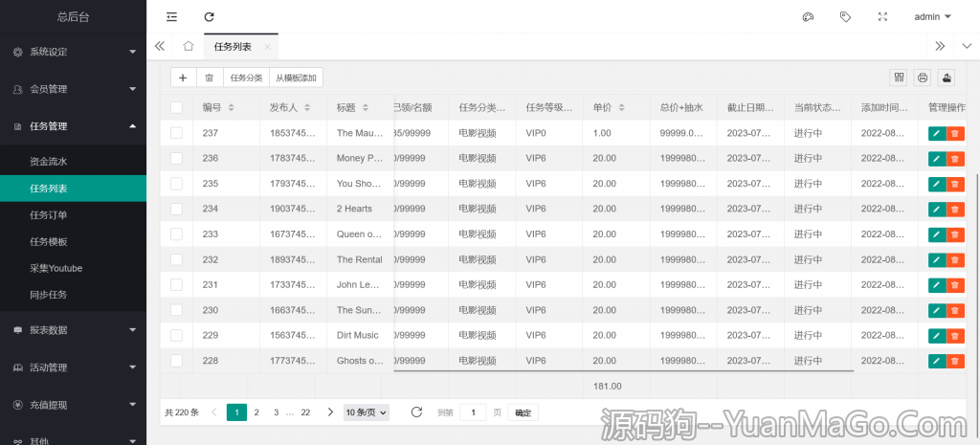Expand 充值提现 sidebar menu
The width and height of the screenshot is (980, 445).
click(x=73, y=405)
